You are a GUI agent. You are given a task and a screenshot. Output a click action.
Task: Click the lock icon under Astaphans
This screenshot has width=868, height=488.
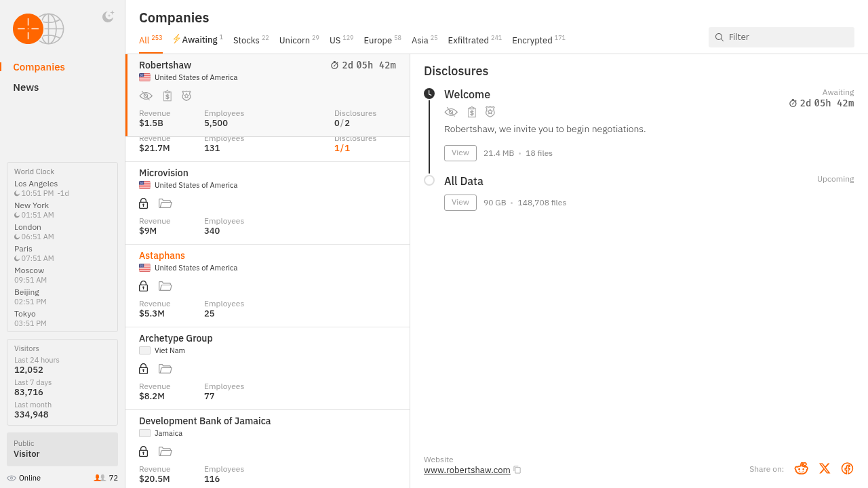click(143, 286)
